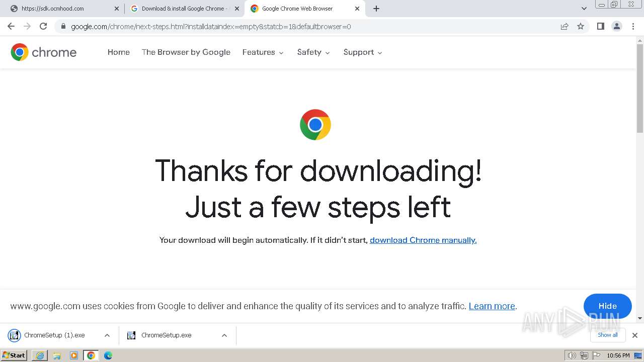View site info via the lock icon
Image resolution: width=644 pixels, height=362 pixels.
(63, 26)
